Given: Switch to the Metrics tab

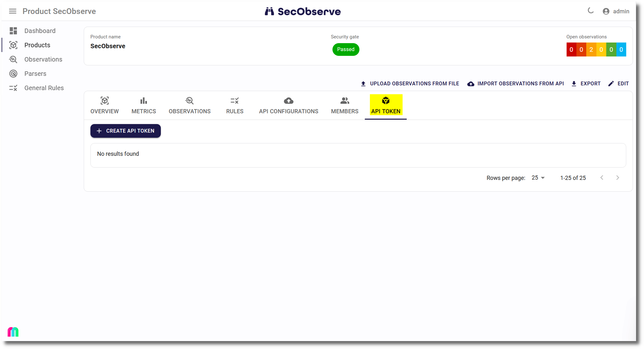Looking at the screenshot, I should tap(143, 105).
